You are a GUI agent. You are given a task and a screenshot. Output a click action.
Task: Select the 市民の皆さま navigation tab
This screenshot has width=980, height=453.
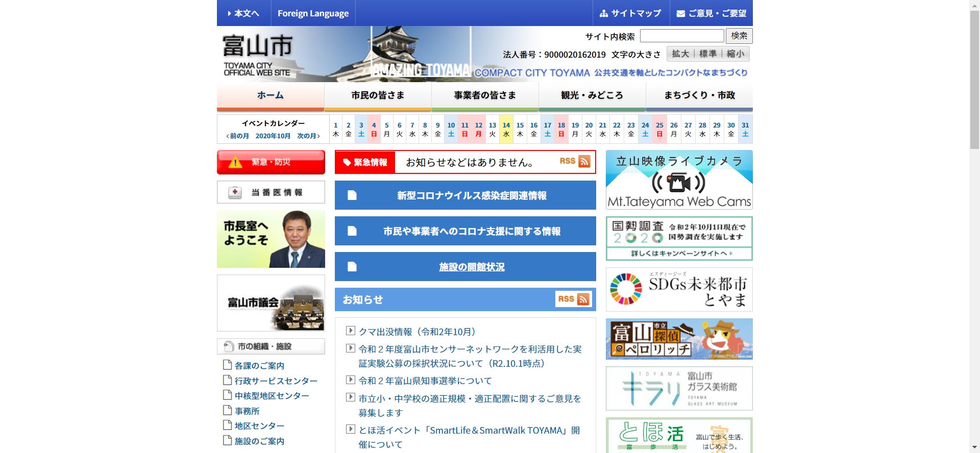(x=378, y=95)
